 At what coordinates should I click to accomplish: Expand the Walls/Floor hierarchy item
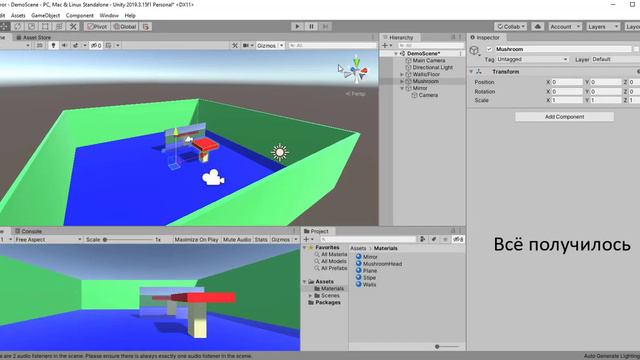click(402, 74)
